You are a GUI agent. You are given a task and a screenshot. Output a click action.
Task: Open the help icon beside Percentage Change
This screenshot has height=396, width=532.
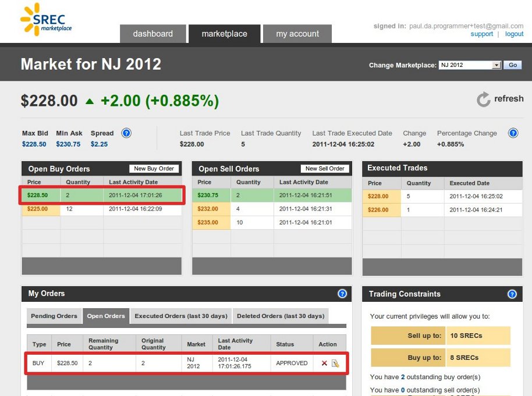pos(513,133)
